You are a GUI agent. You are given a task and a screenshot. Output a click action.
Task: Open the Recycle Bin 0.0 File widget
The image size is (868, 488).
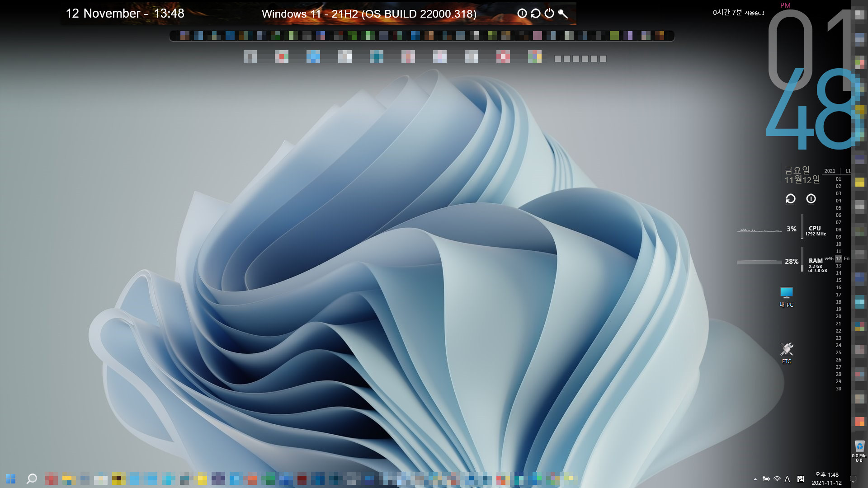[859, 451]
